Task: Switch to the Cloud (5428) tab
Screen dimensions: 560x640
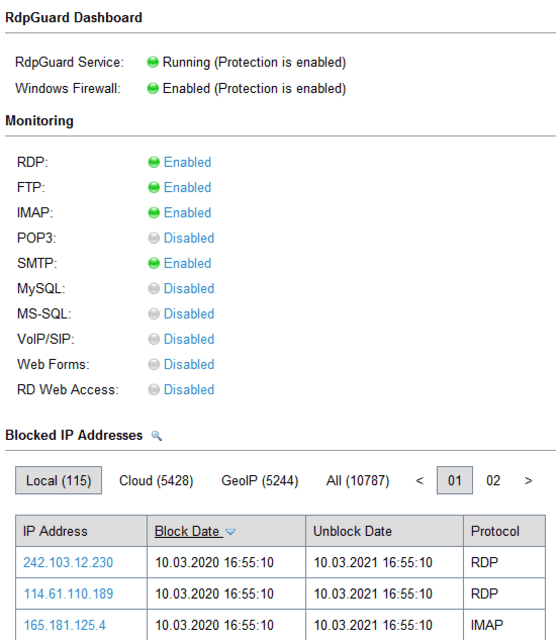Action: click(x=156, y=480)
